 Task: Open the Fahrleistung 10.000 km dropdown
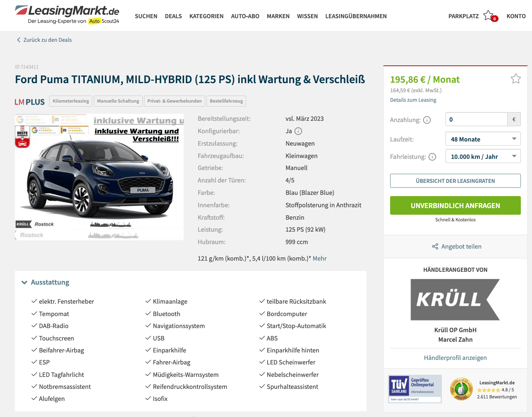[x=483, y=156]
